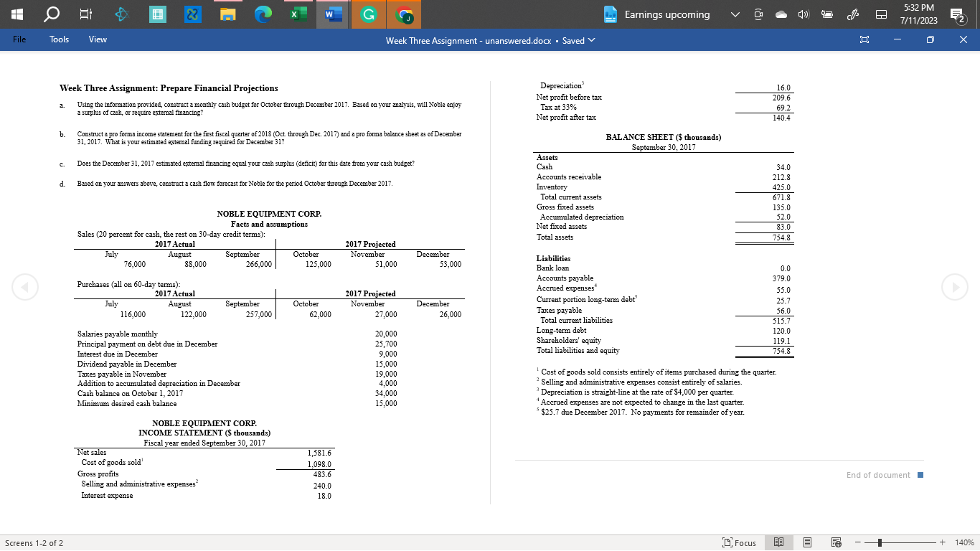Screen dimensions: 980x551
Task: Increase zoom using the zoom slider
Action: click(x=942, y=542)
